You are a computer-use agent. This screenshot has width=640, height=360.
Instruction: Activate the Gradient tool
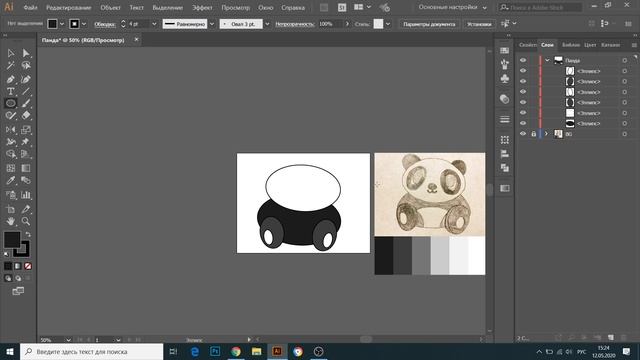pos(26,168)
